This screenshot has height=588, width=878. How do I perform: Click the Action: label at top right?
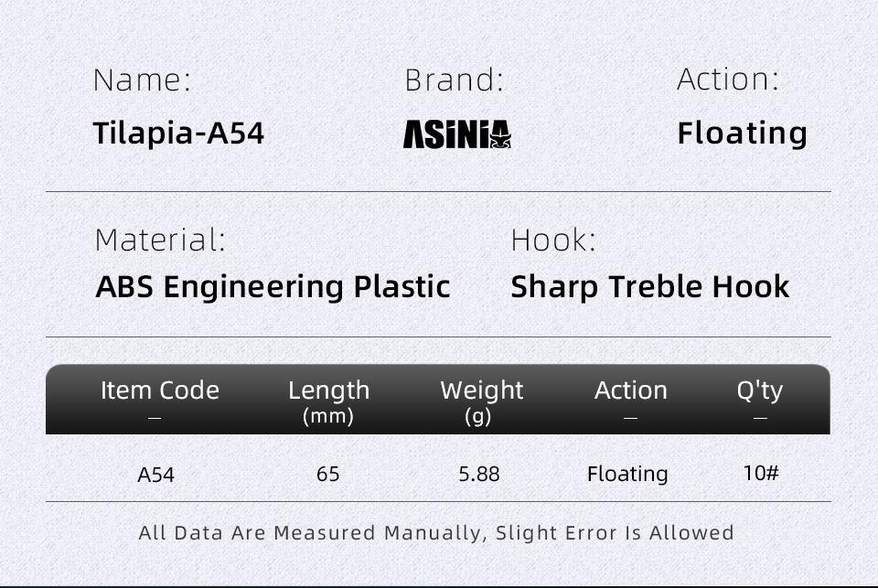[727, 80]
